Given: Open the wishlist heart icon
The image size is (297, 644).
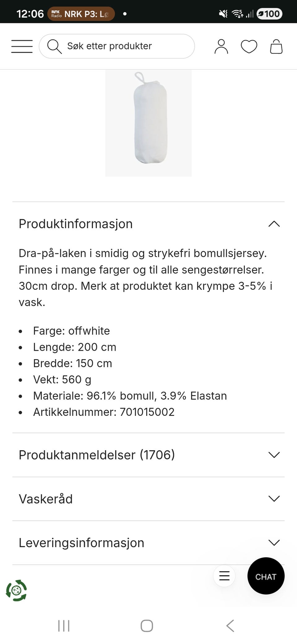Looking at the screenshot, I should pos(249,46).
